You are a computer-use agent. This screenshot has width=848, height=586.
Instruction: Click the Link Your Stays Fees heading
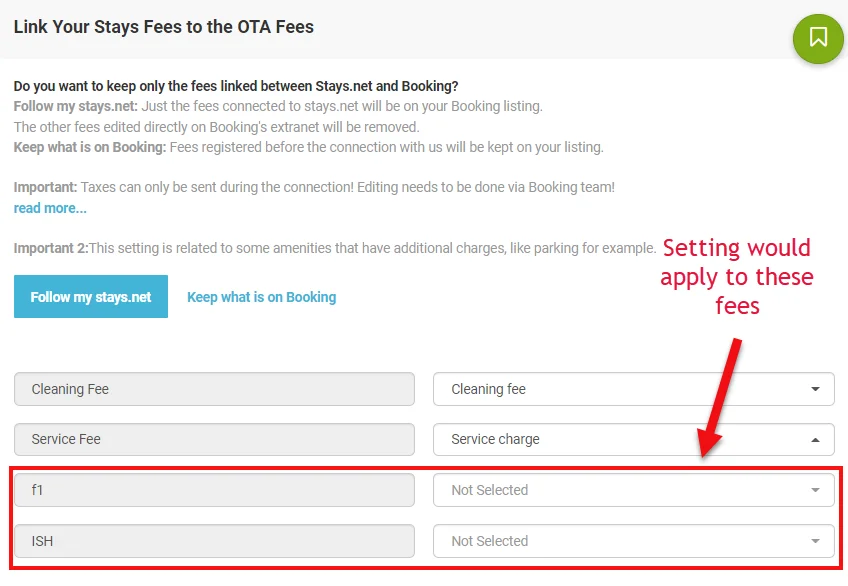point(164,27)
